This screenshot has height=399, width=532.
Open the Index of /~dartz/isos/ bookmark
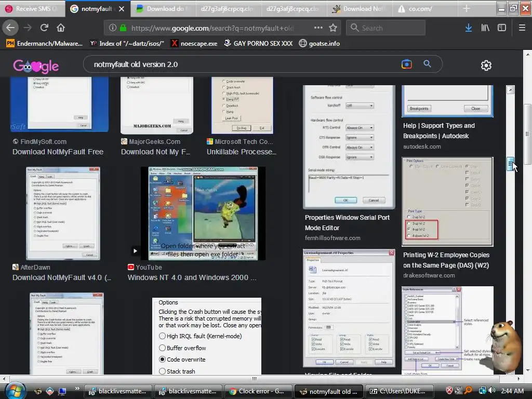click(127, 44)
